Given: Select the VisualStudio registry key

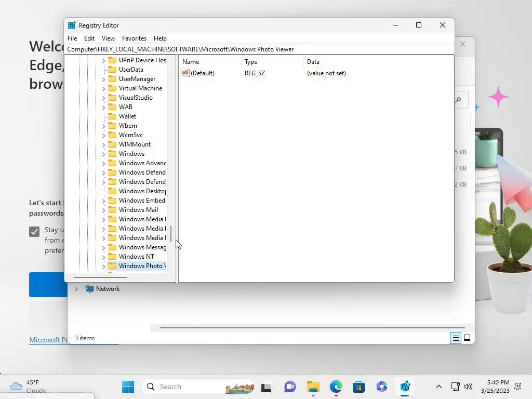Looking at the screenshot, I should [x=136, y=97].
